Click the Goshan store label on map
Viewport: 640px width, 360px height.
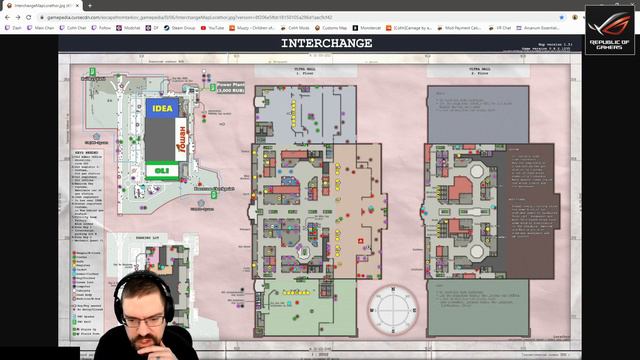point(181,140)
